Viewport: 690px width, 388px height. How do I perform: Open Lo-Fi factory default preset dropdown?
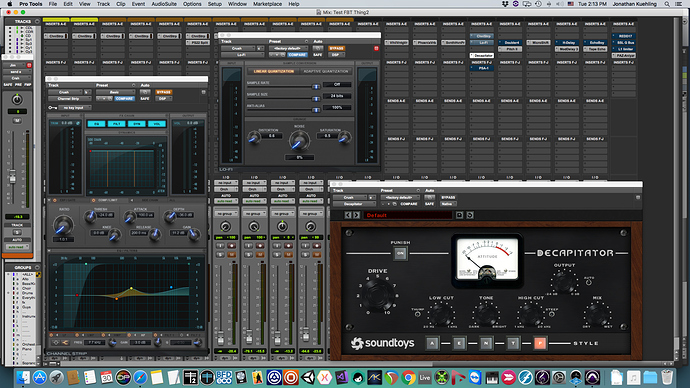tap(289, 48)
